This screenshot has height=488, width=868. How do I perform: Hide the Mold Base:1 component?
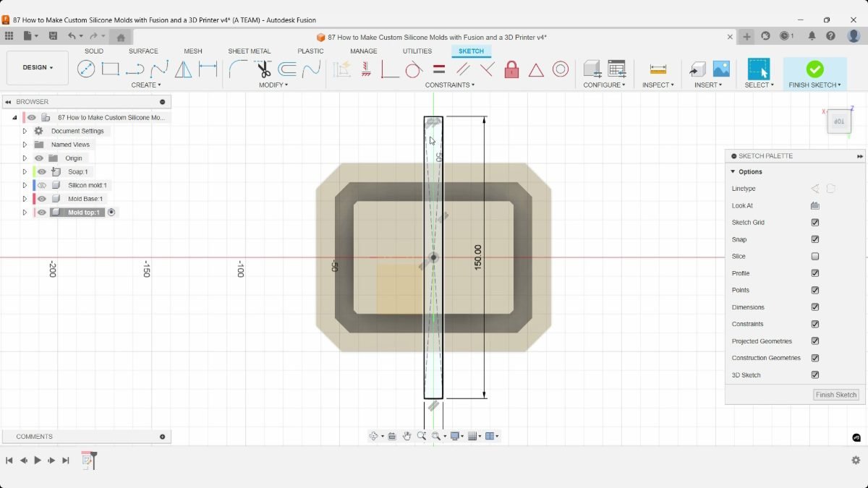(42, 199)
